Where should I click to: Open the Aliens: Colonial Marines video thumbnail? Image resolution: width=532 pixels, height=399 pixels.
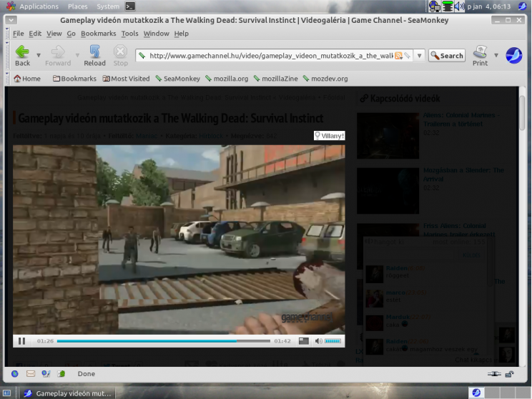click(388, 136)
